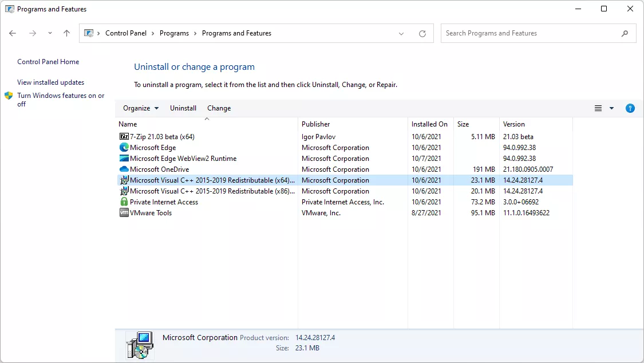Screen dimensions: 644x363
Task: Click the VMware, Inc. publisher cell
Action: pyautogui.click(x=321, y=213)
